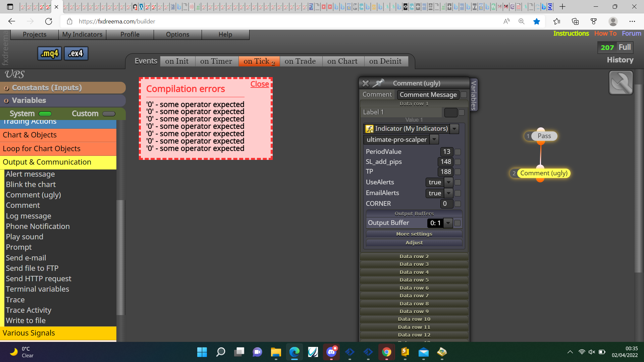This screenshot has width=644, height=362.
Task: Open taskbar search
Action: (220, 352)
